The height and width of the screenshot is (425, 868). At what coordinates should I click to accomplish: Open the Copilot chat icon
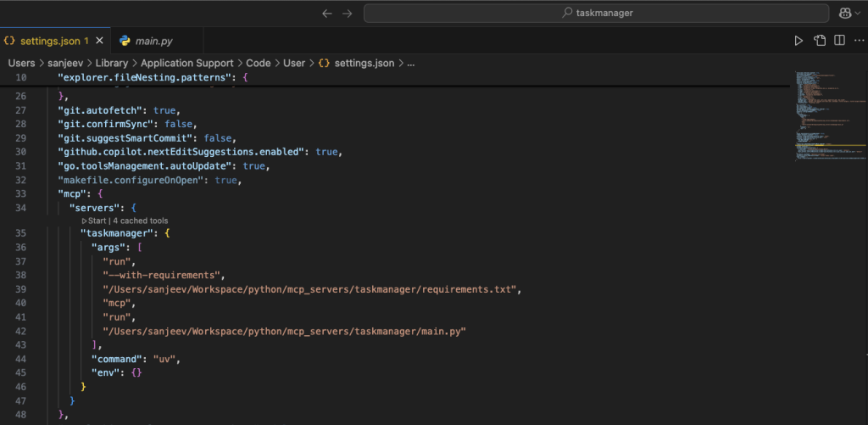click(845, 14)
